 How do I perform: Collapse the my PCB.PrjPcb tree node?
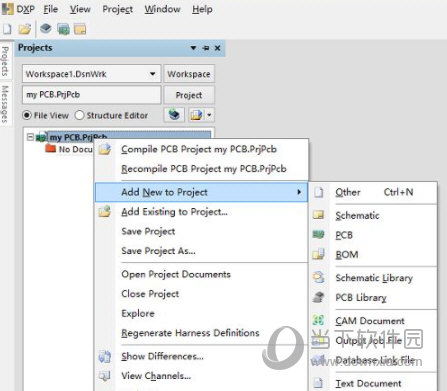tap(30, 137)
